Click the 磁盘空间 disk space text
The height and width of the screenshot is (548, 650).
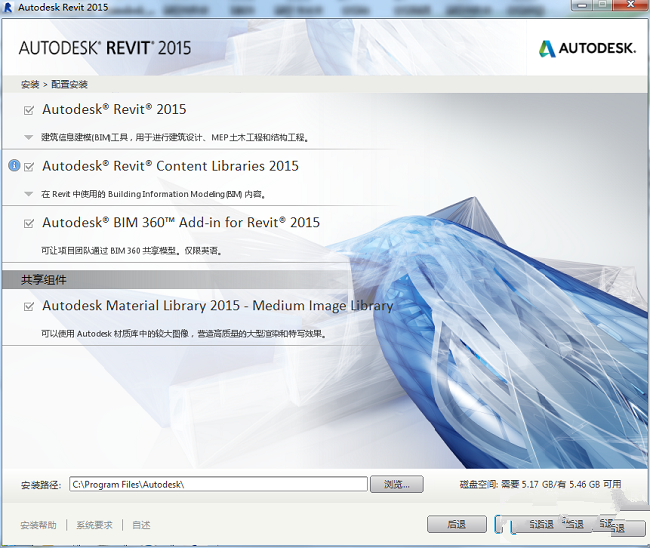pyautogui.click(x=540, y=484)
